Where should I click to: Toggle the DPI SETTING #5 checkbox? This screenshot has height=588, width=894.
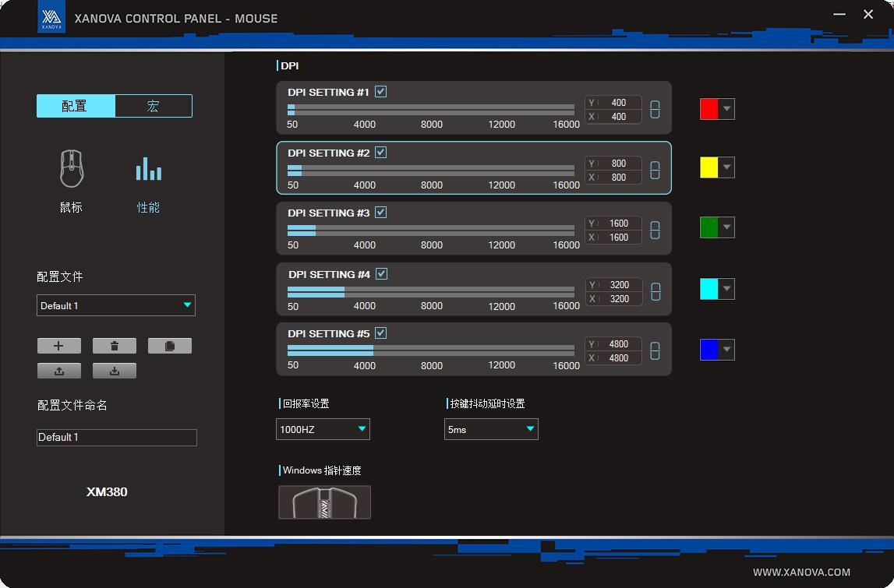click(x=380, y=333)
